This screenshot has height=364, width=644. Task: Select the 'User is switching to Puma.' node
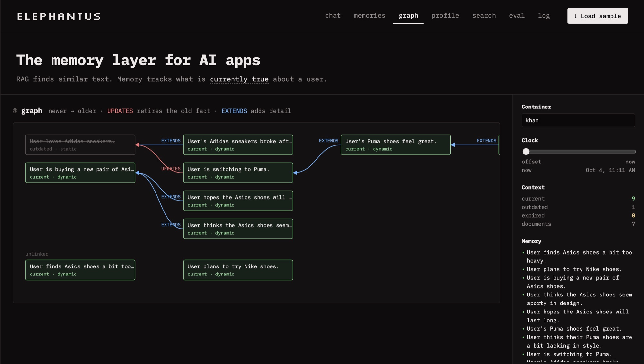pos(238,173)
